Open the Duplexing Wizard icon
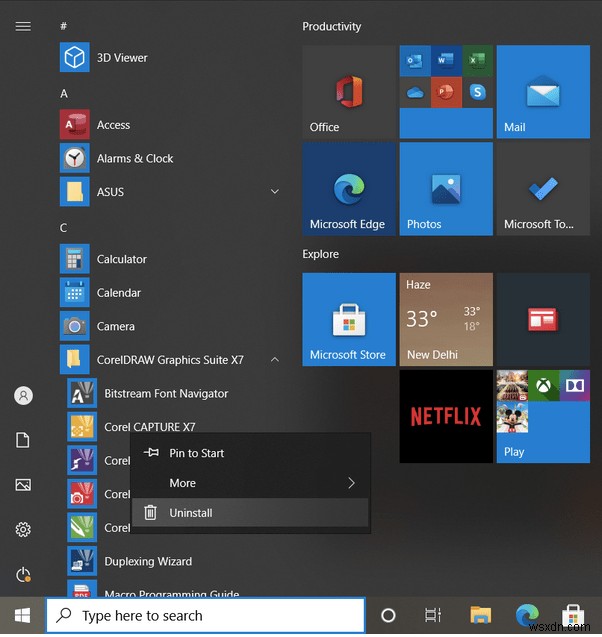The width and height of the screenshot is (602, 637). [82, 561]
